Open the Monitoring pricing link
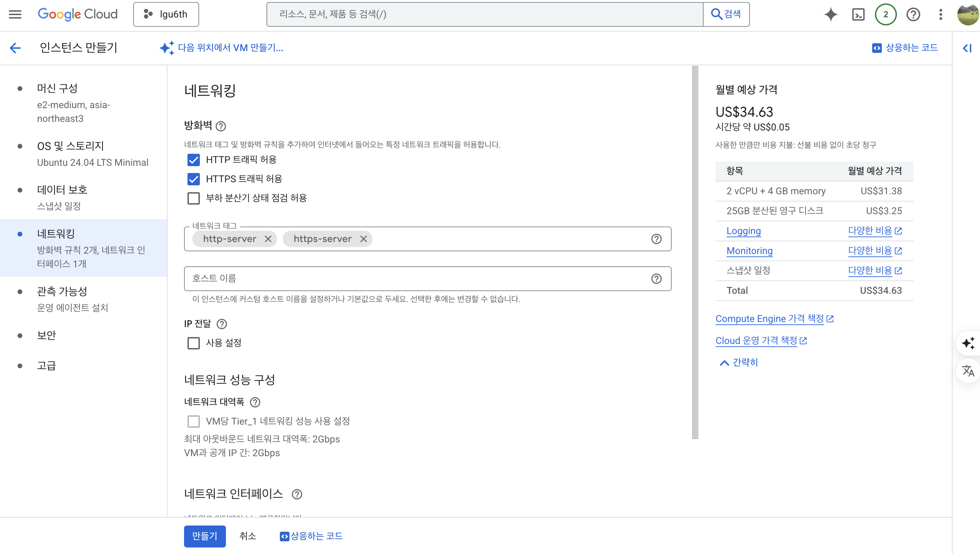The height and width of the screenshot is (554, 980). (x=749, y=251)
